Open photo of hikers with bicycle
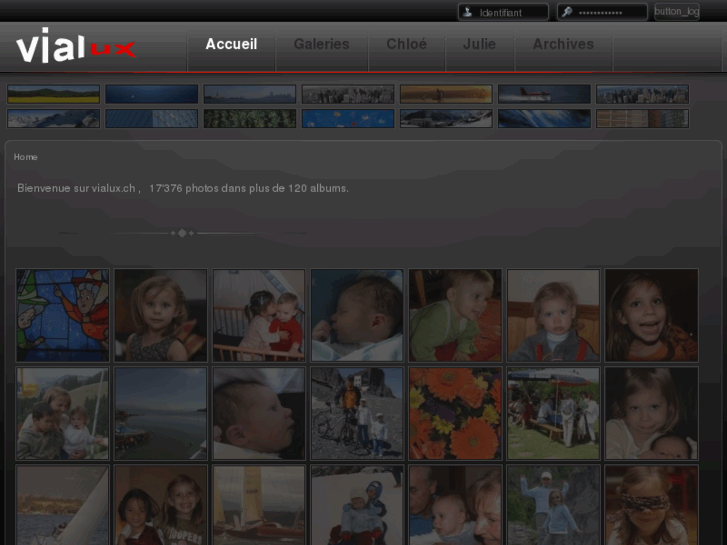This screenshot has width=727, height=545. [357, 413]
